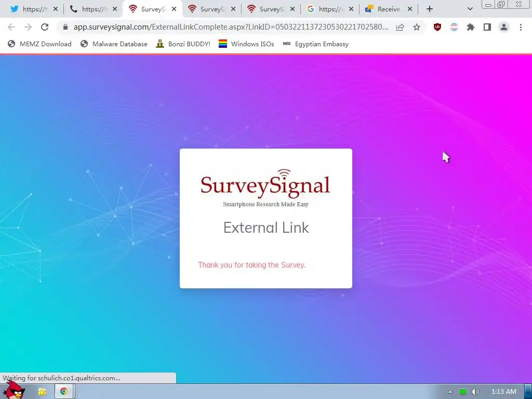Screen dimensions: 532x399
Task: Open the Chrome profile menu
Action: 504,27
